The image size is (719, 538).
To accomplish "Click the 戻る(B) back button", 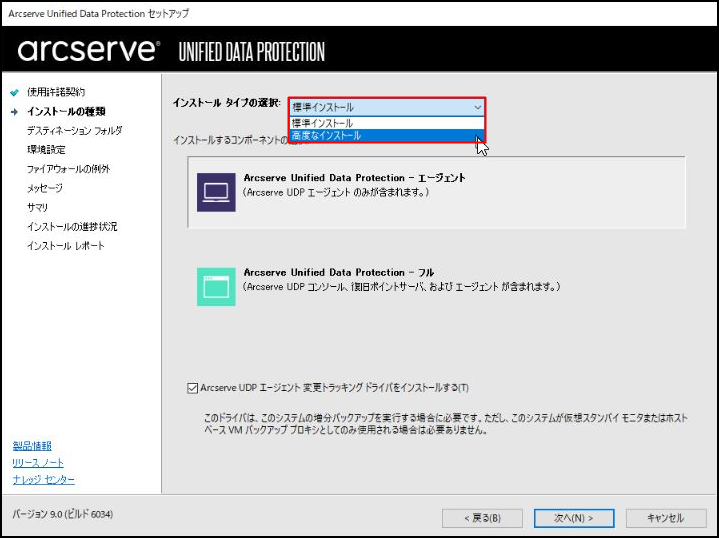I will [x=482, y=518].
